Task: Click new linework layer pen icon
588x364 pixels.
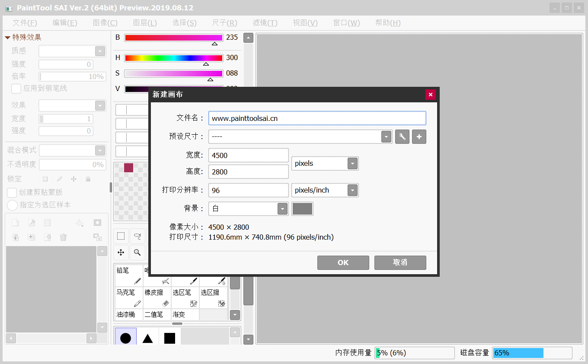Action: tap(32, 223)
